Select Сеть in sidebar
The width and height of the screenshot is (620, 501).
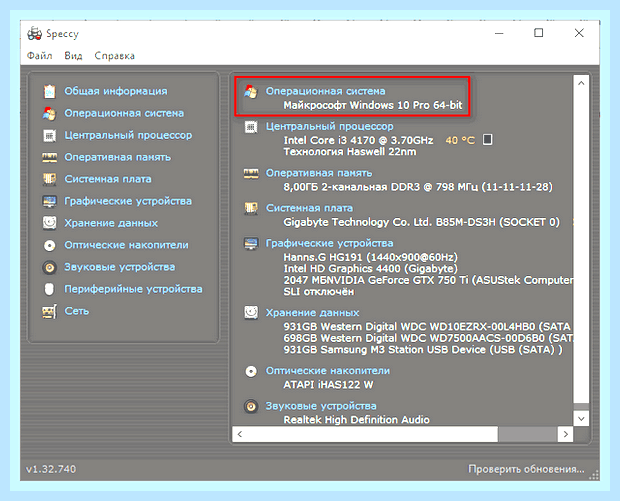click(x=77, y=311)
